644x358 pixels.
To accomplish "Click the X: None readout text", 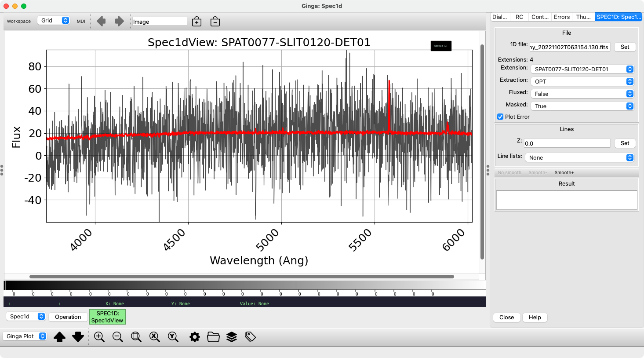I will 115,304.
